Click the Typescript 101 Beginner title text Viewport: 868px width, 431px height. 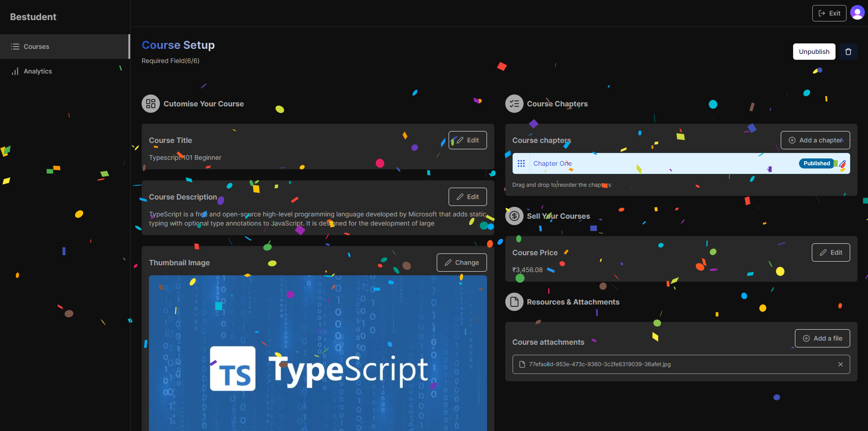(x=185, y=158)
